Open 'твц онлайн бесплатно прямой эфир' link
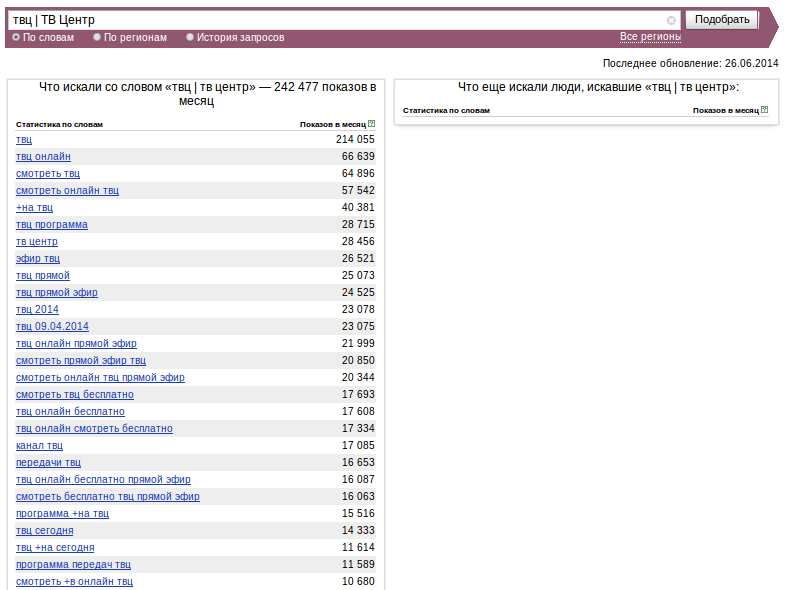The width and height of the screenshot is (789, 590). 103,480
